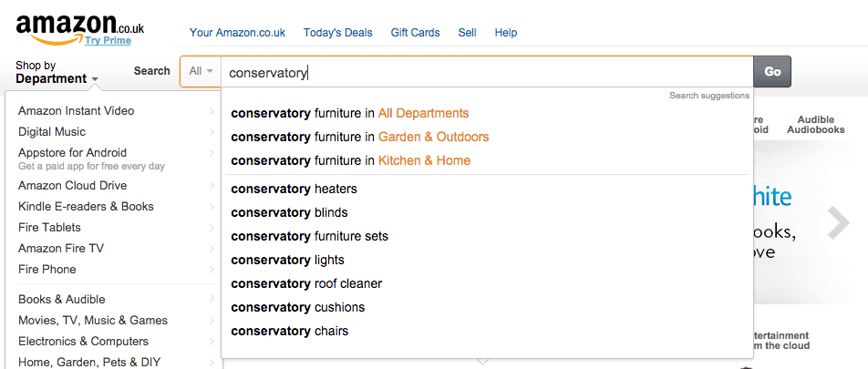Open Electronics & Computers department

click(x=84, y=342)
